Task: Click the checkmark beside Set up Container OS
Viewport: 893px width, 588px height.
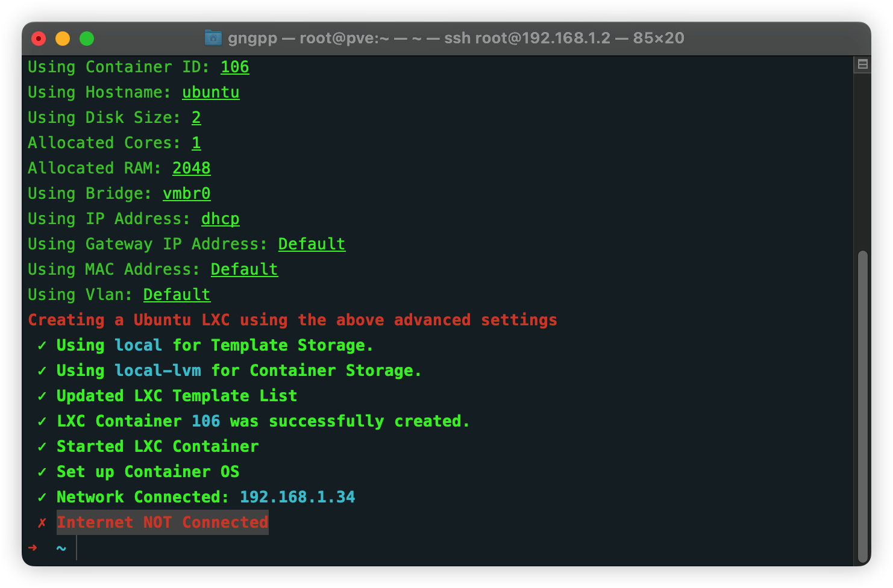Action: 42,472
